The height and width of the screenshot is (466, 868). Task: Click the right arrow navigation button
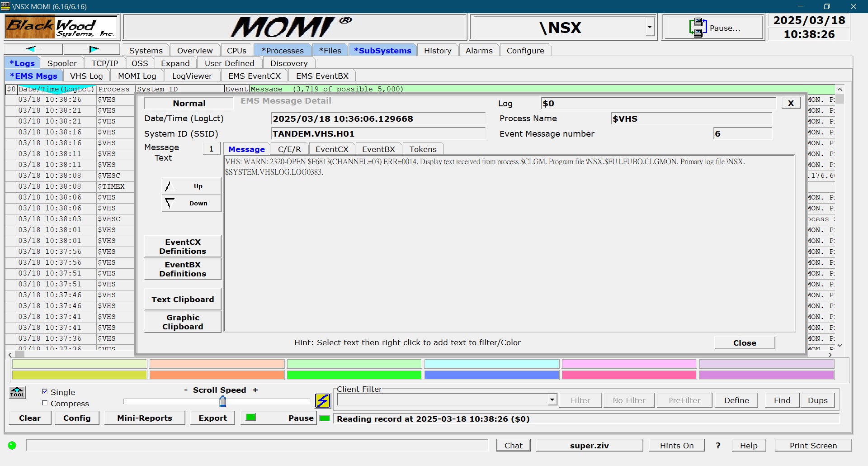[91, 49]
